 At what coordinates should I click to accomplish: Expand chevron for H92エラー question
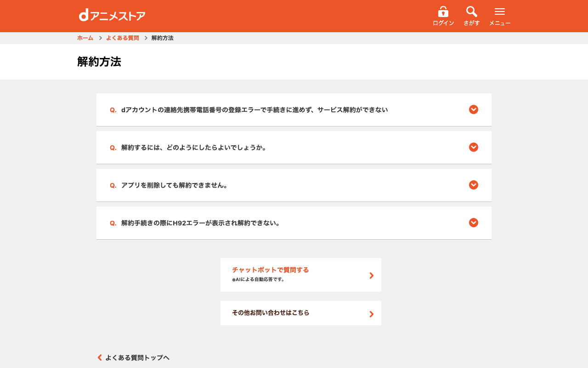(474, 223)
